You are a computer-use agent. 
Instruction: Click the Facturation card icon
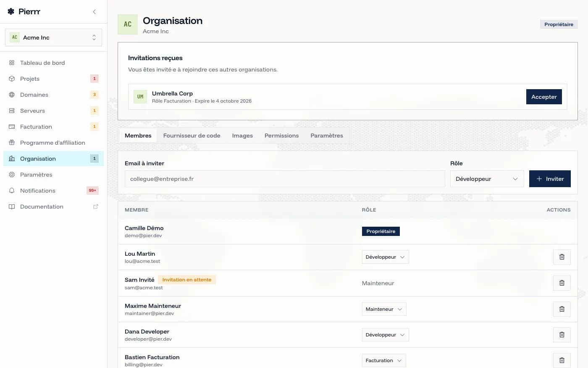pos(12,127)
